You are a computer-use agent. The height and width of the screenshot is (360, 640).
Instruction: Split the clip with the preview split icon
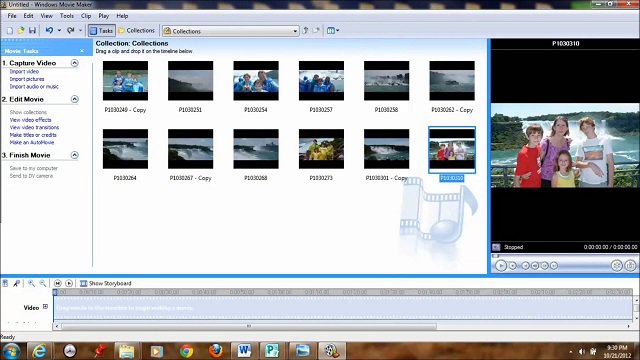coord(617,266)
